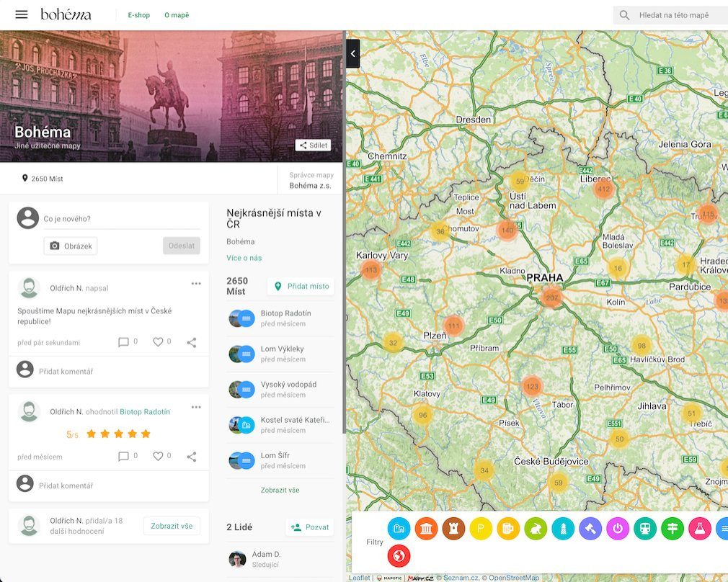Click the train station filter icon
Image resolution: width=728 pixels, height=582 pixels.
click(x=645, y=529)
